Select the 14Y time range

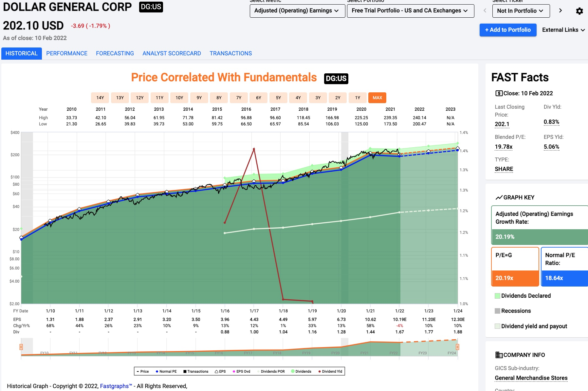tap(100, 98)
